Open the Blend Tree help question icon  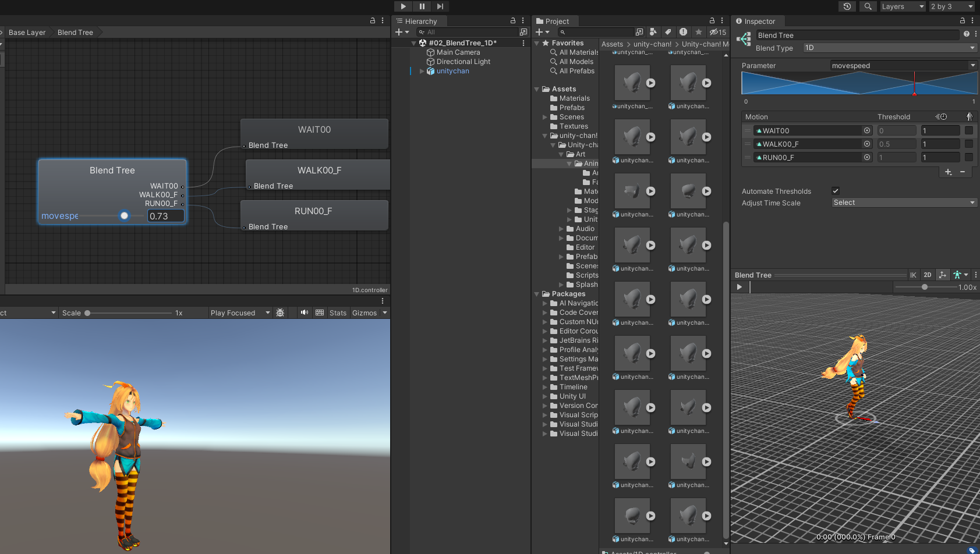[x=967, y=34]
